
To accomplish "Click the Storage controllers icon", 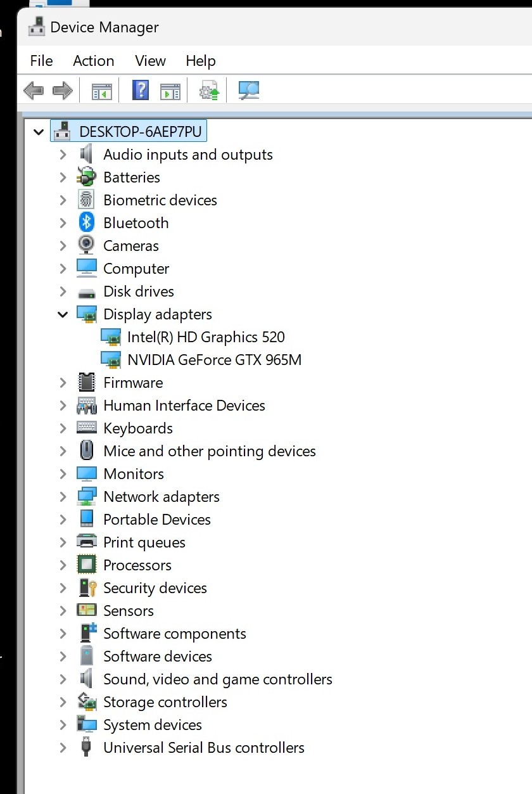I will click(x=87, y=701).
